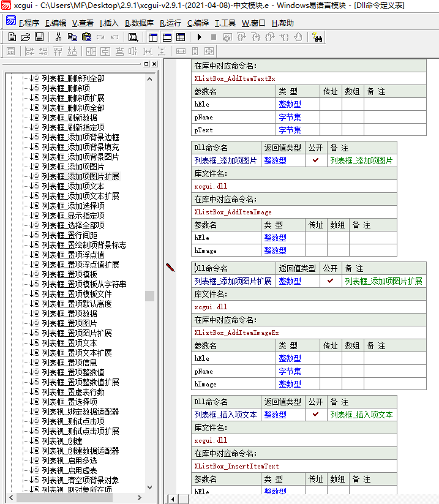The height and width of the screenshot is (504, 439).
Task: Click the tree scrollbar up arrow
Action: pyautogui.click(x=150, y=79)
